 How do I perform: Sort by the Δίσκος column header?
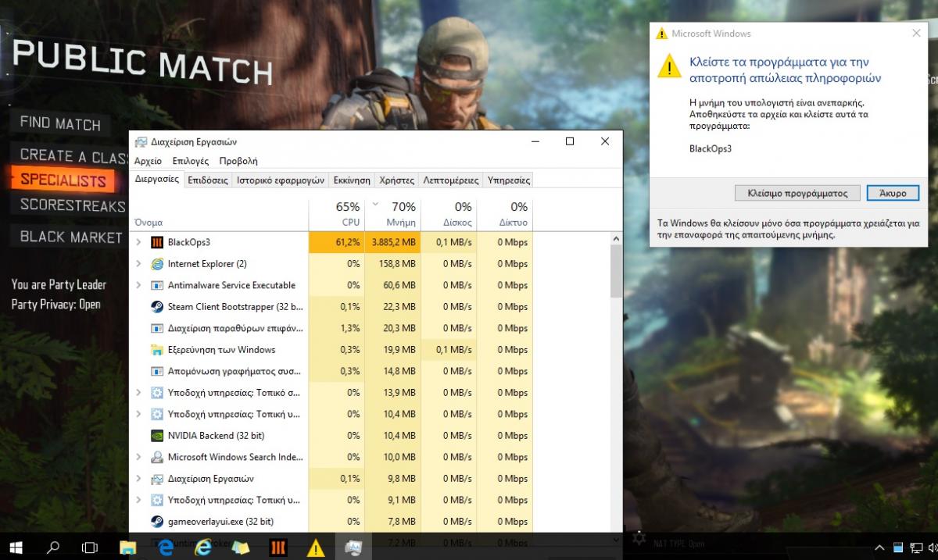coord(449,214)
